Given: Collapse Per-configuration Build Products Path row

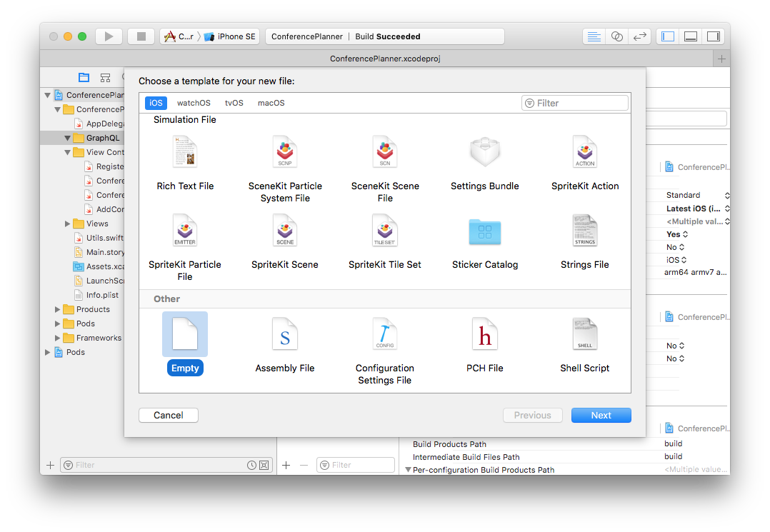Looking at the screenshot, I should click(408, 470).
